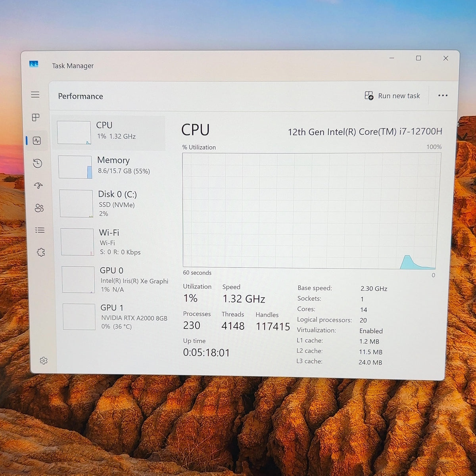Screen dimensions: 476x476
Task: Maximize the Task Manager window
Action: [418, 58]
